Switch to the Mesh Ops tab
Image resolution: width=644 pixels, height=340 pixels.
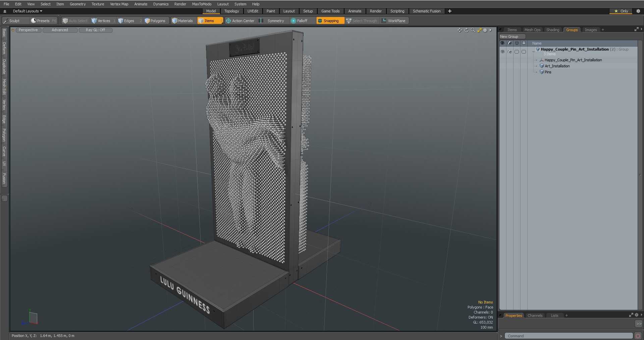pos(532,30)
